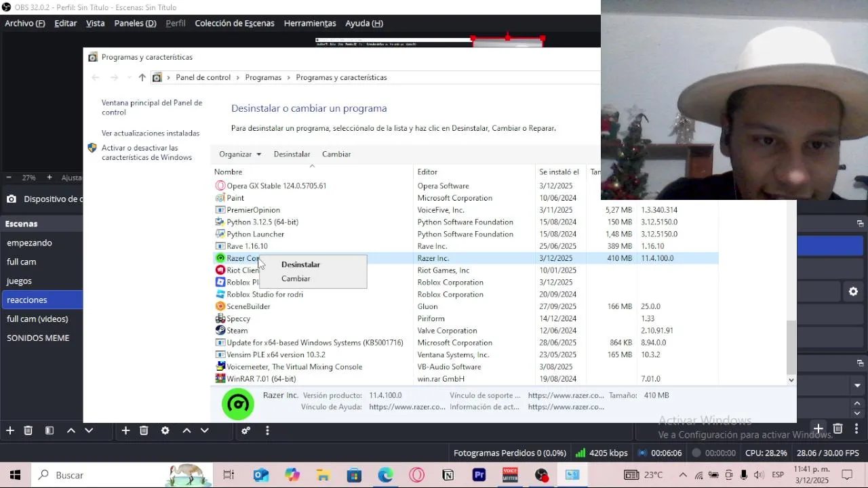This screenshot has width=868, height=488.
Task: Zoom in preview with plus icon
Action: pos(50,178)
